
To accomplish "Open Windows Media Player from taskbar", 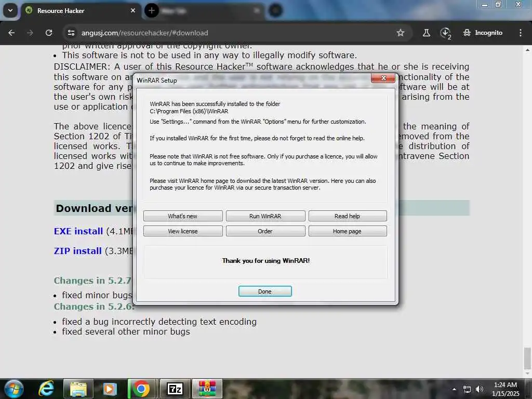I will (x=110, y=389).
